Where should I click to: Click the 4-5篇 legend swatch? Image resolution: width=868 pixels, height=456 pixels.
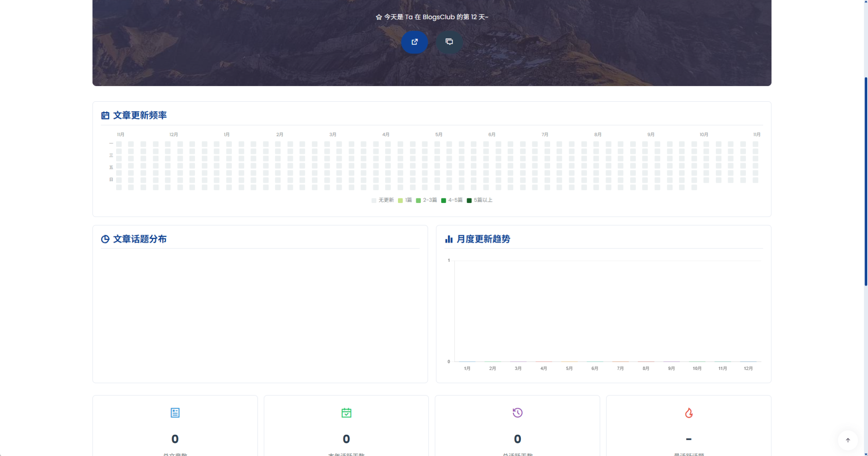[444, 200]
